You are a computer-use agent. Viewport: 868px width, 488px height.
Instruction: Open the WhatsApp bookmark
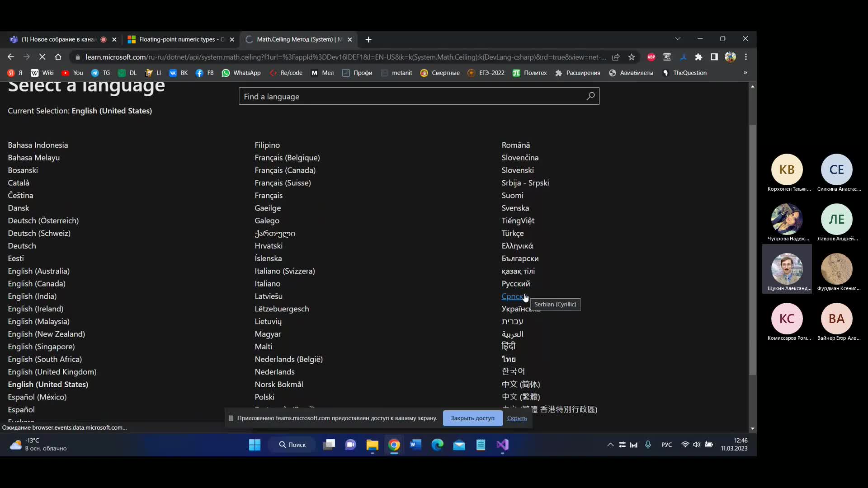tap(241, 73)
